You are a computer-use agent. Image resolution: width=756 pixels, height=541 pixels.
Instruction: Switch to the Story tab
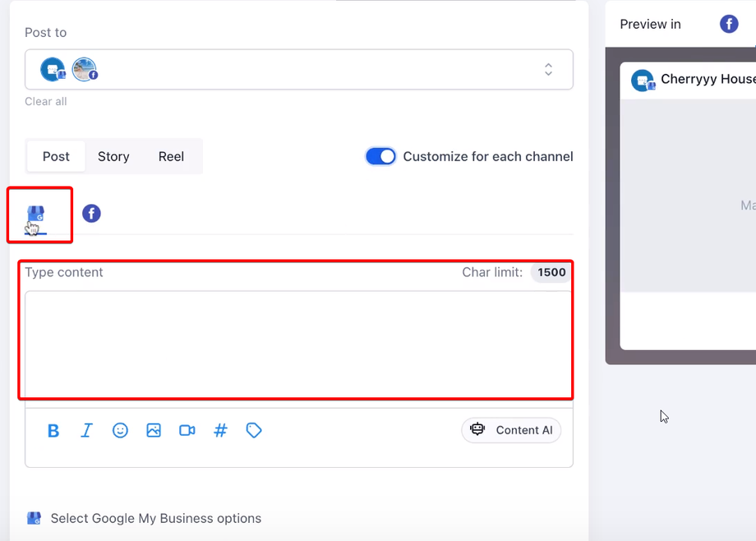pyautogui.click(x=113, y=156)
